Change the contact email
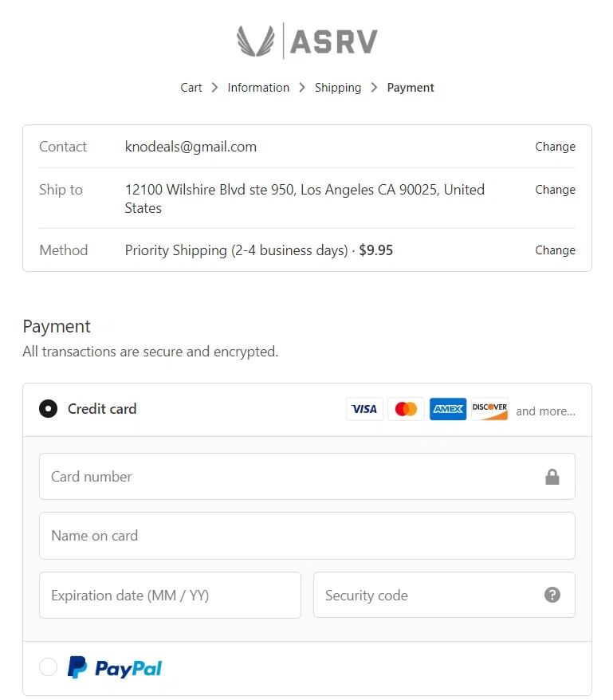This screenshot has height=700, width=613. (555, 147)
